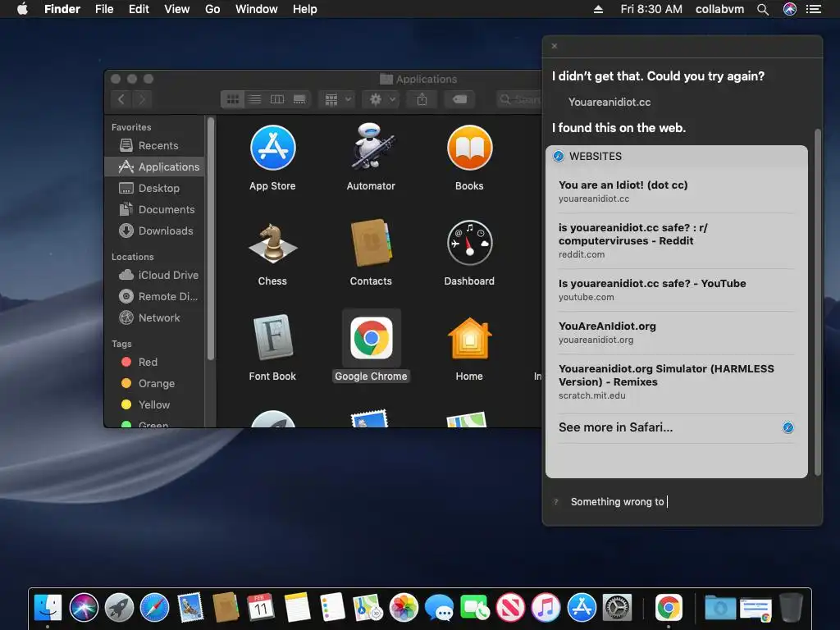Open Siri from the Dock
The height and width of the screenshot is (630, 840).
coord(84,608)
